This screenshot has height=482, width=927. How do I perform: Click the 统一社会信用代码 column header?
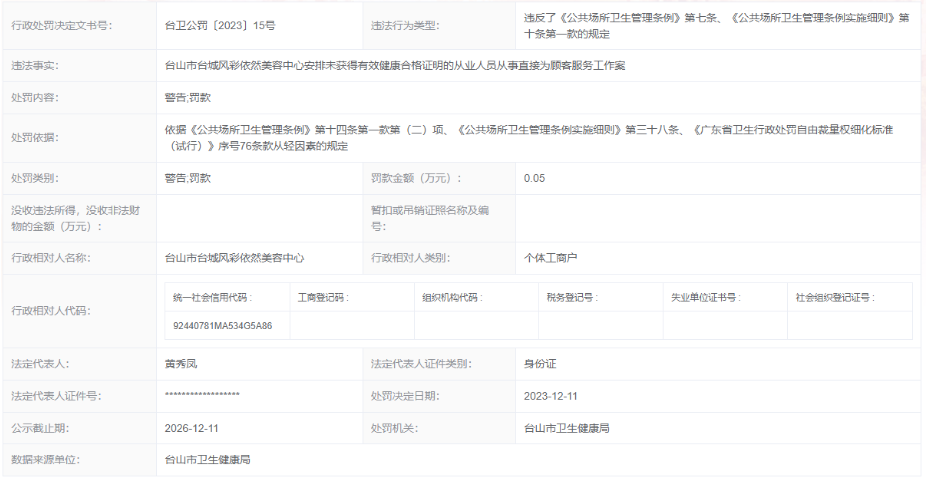pos(212,298)
